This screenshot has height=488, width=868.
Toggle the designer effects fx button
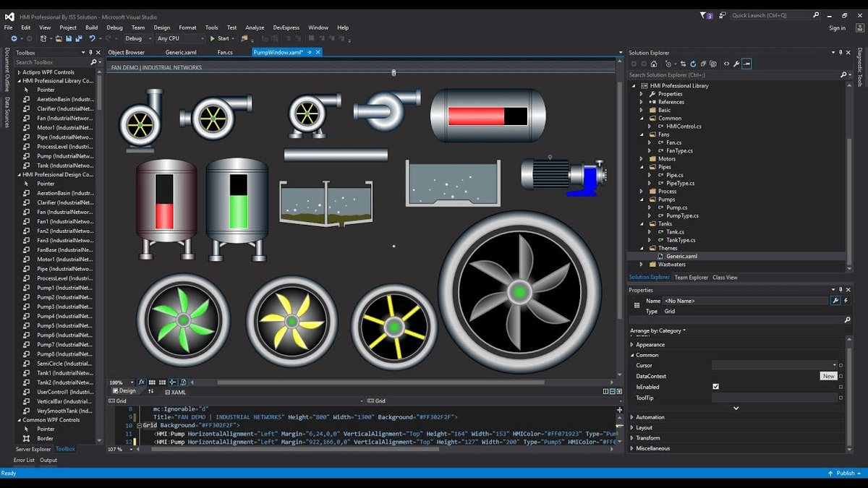[x=142, y=382]
